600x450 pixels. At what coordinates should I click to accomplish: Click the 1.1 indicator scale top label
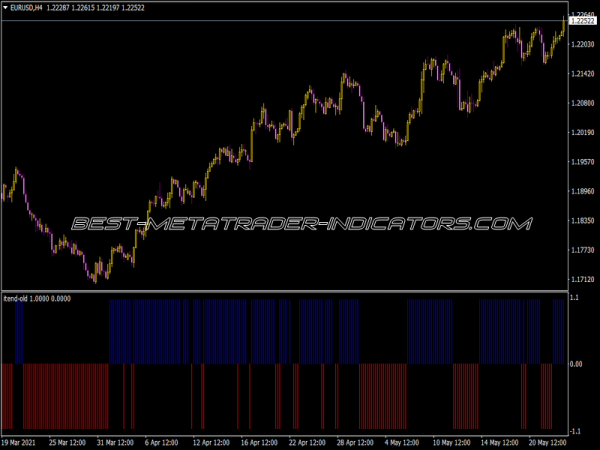click(575, 298)
